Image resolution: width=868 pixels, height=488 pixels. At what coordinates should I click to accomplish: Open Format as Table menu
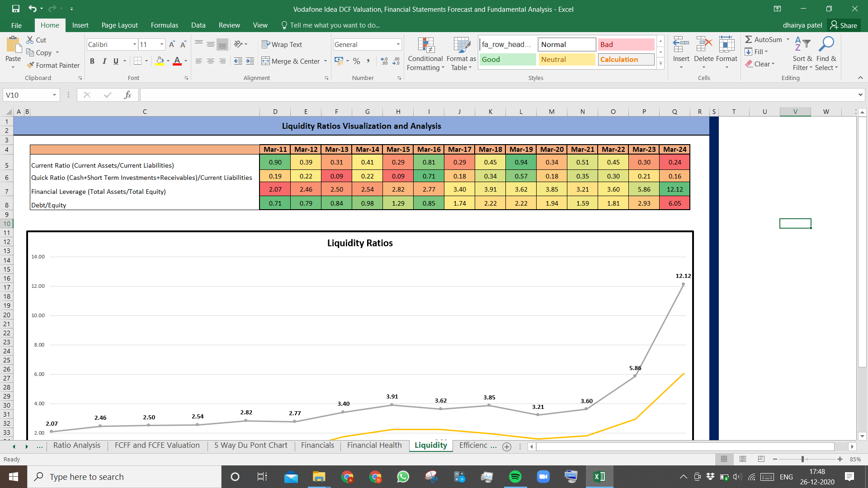click(461, 54)
